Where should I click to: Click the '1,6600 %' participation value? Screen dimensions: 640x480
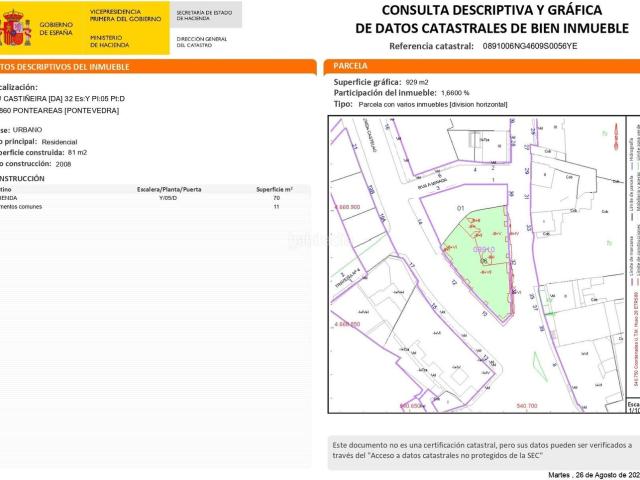455,93
